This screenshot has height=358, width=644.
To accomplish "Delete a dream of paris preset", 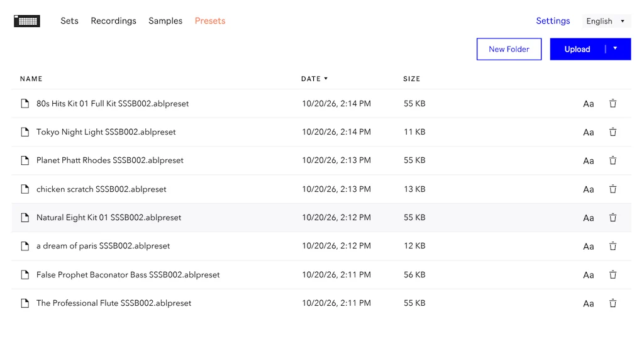I will click(x=613, y=246).
